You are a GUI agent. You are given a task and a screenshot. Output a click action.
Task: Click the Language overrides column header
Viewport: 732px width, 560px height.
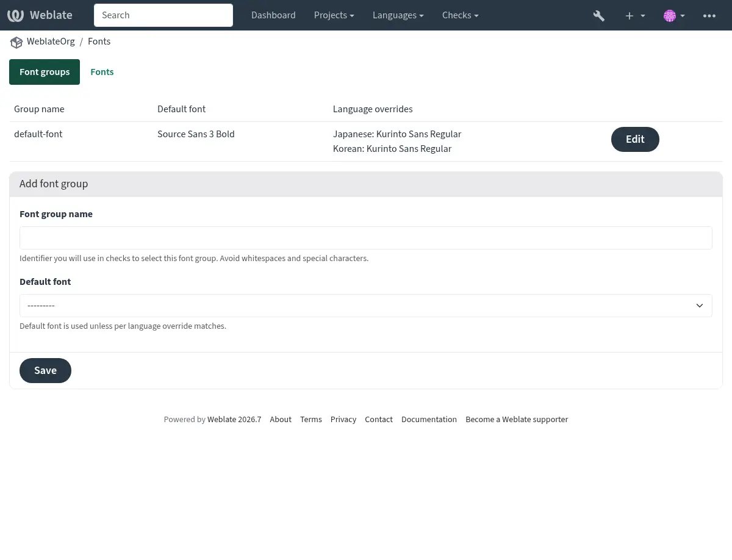point(373,109)
